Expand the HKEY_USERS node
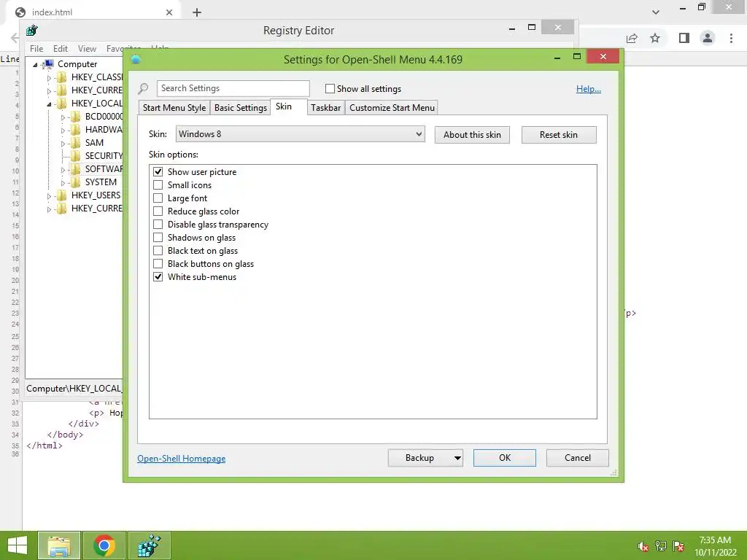 tap(49, 195)
